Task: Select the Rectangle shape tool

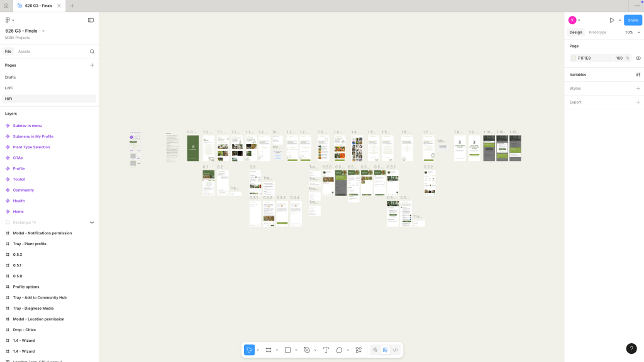Action: tap(287, 350)
